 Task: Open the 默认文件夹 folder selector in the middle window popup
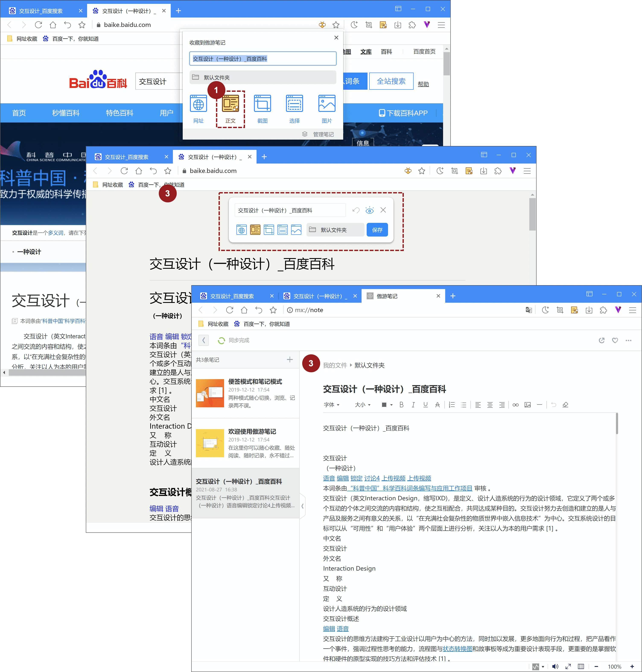335,230
